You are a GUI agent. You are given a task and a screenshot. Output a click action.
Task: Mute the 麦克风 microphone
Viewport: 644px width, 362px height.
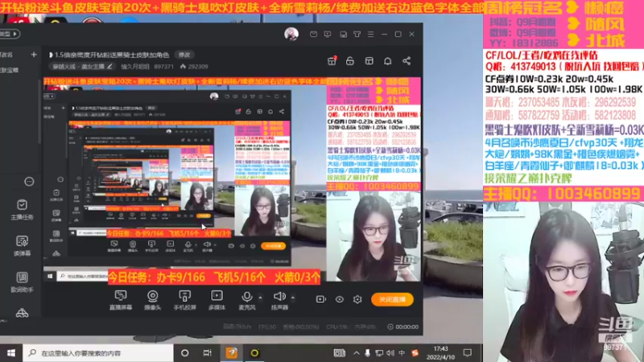(x=247, y=299)
